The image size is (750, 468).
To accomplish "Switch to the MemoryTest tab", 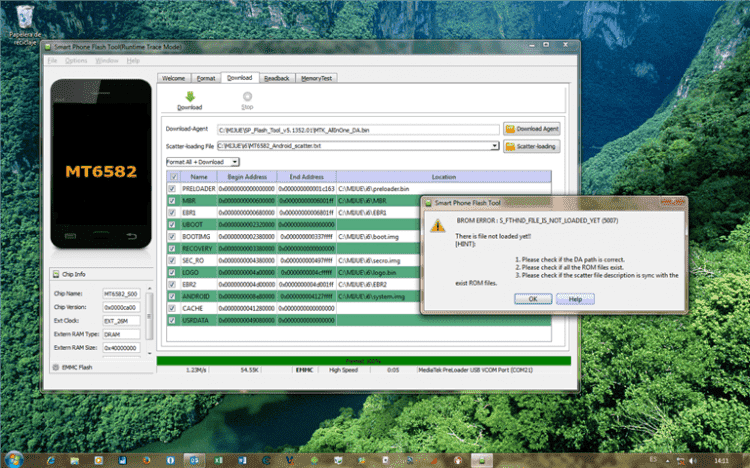I will pyautogui.click(x=316, y=78).
